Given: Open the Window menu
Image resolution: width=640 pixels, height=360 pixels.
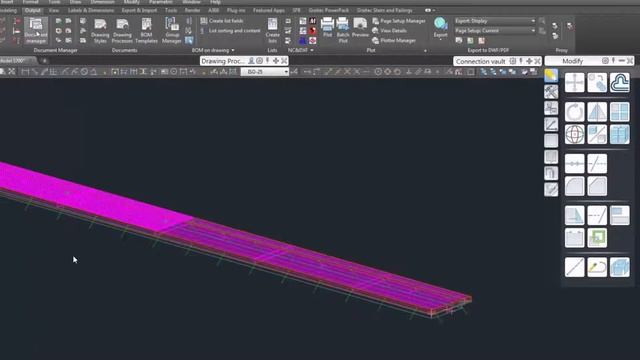Looking at the screenshot, I should tap(191, 2).
